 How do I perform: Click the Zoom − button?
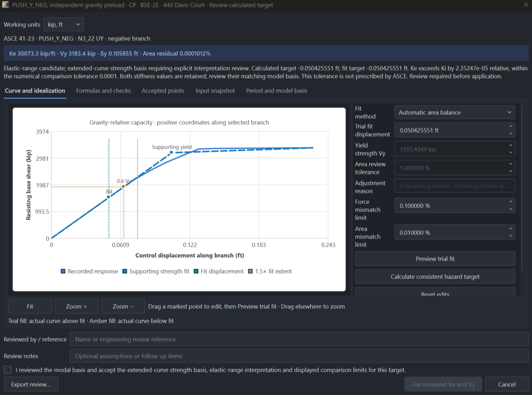click(x=123, y=307)
